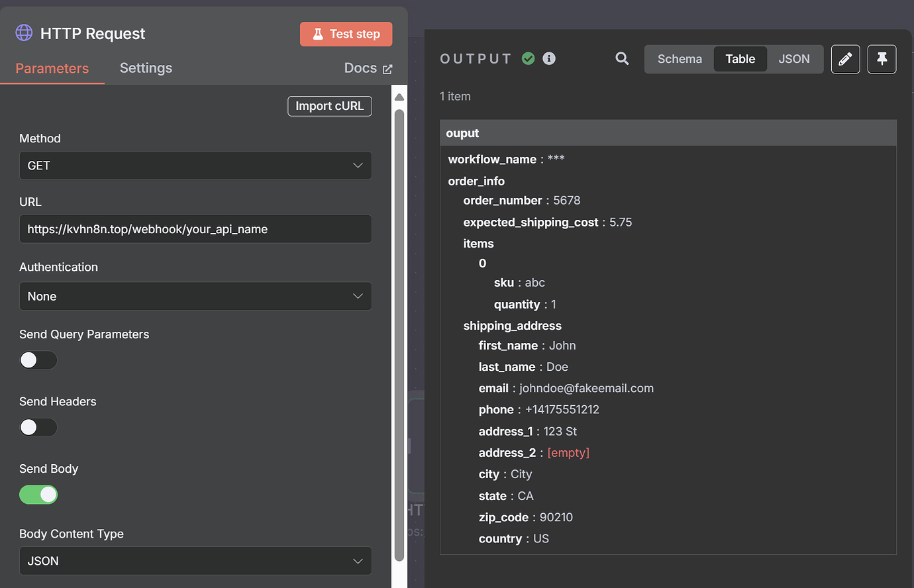
Task: Open the Method dropdown showing GET
Action: pyautogui.click(x=195, y=165)
